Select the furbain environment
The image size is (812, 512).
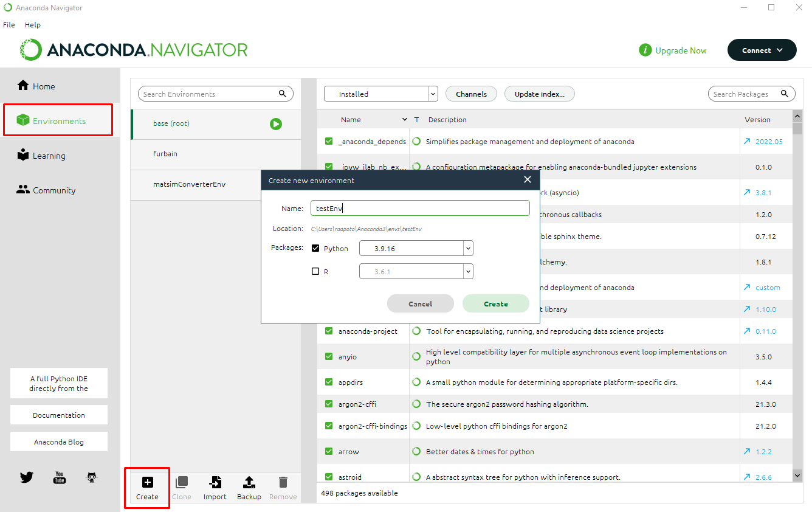coord(216,154)
